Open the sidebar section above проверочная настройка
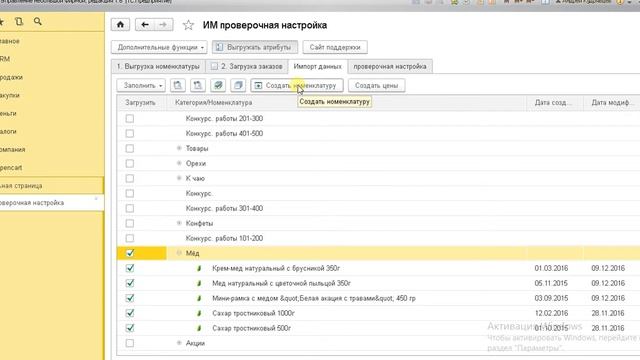This screenshot has width=640, height=360. (51, 186)
